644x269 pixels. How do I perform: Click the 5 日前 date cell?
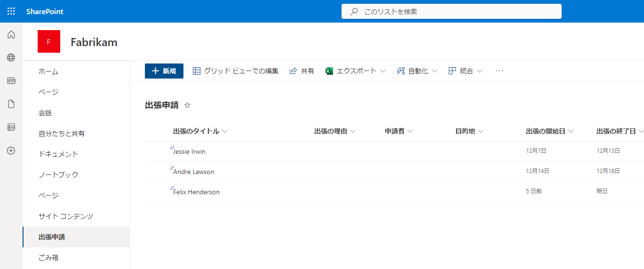(x=534, y=191)
